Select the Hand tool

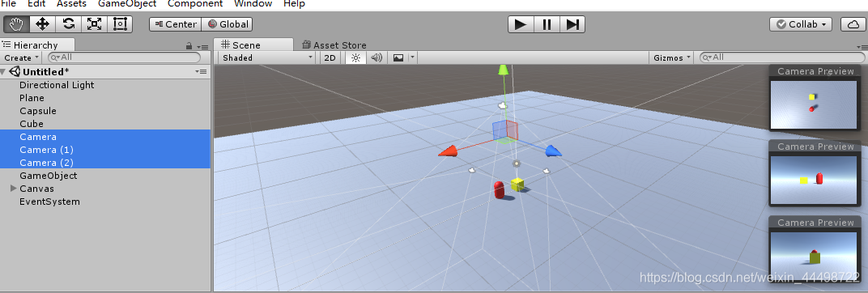click(16, 23)
